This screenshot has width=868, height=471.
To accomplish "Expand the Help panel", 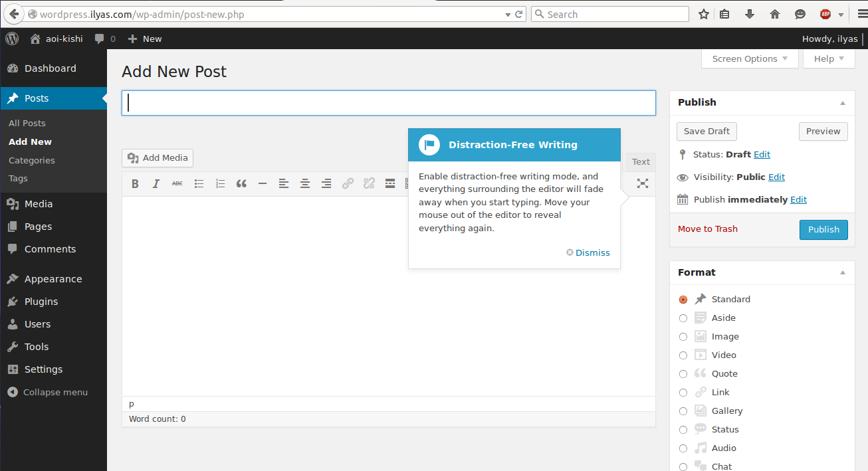I will (829, 58).
